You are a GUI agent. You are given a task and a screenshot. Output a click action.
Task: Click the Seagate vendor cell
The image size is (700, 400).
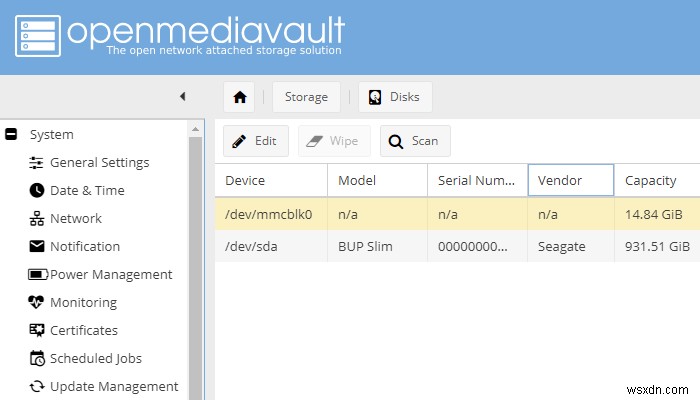point(571,246)
